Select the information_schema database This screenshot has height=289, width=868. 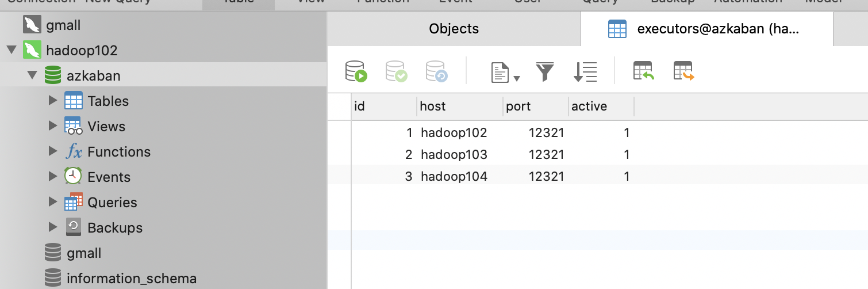point(132,279)
